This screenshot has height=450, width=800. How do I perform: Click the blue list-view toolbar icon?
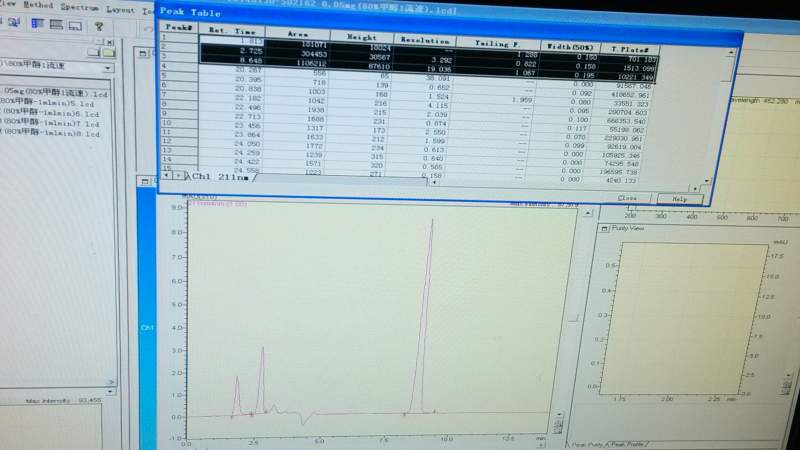point(37,23)
